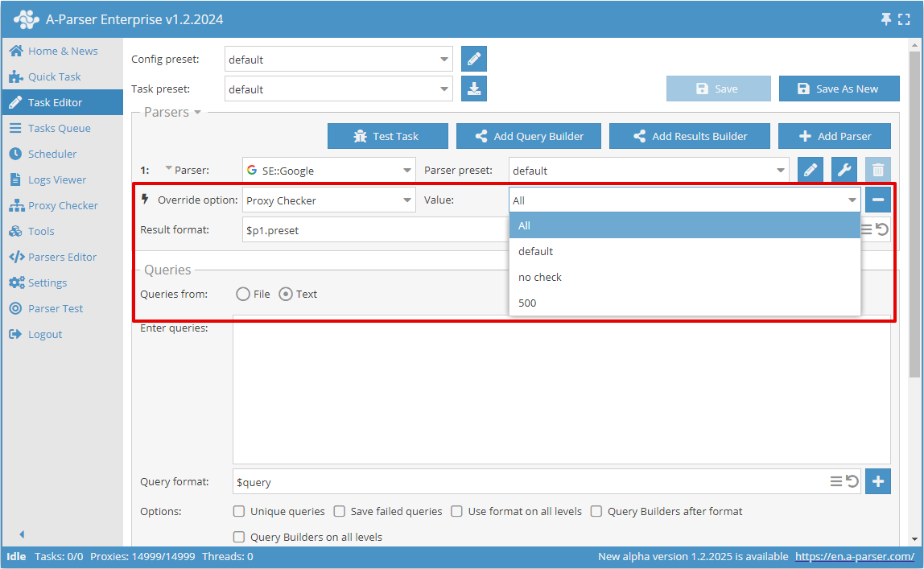The height and width of the screenshot is (569, 924).
Task: Delete the SE::Google parser via trash icon
Action: [x=877, y=170]
